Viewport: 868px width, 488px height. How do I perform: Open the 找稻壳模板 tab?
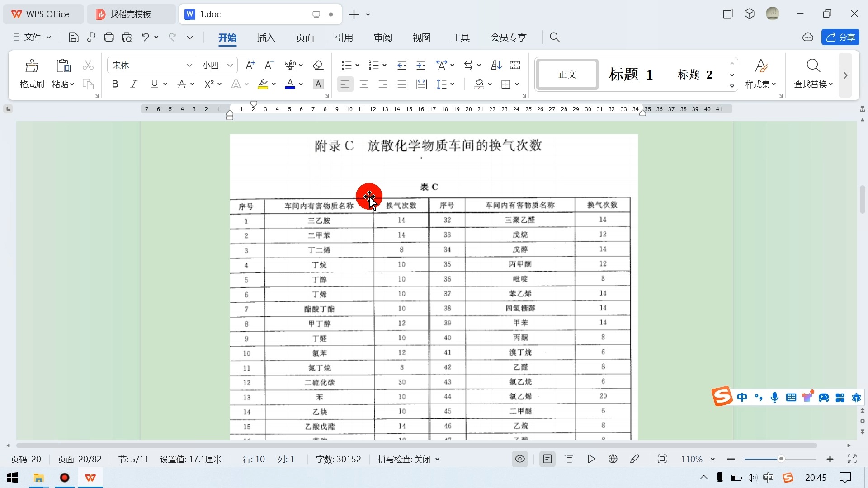131,14
